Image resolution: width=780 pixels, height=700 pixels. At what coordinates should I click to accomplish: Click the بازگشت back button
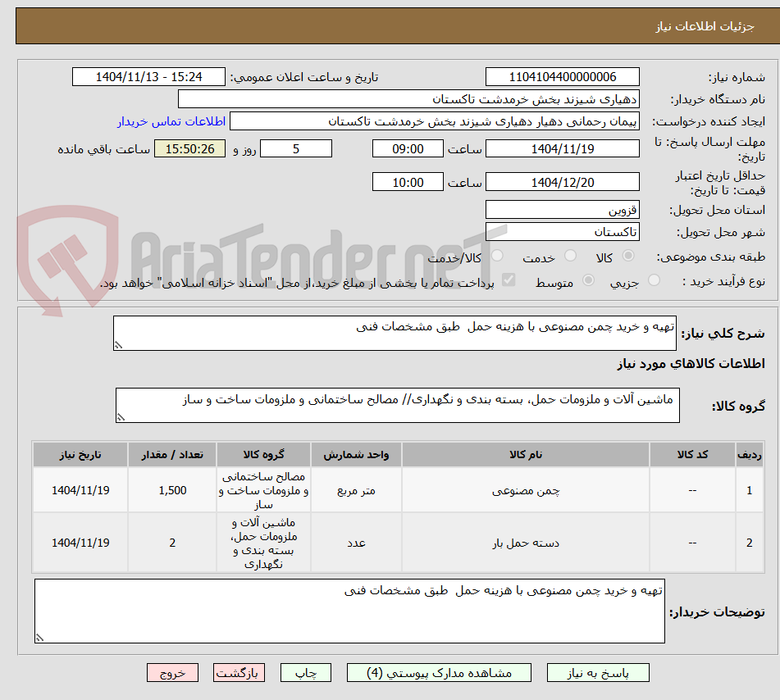click(x=239, y=673)
